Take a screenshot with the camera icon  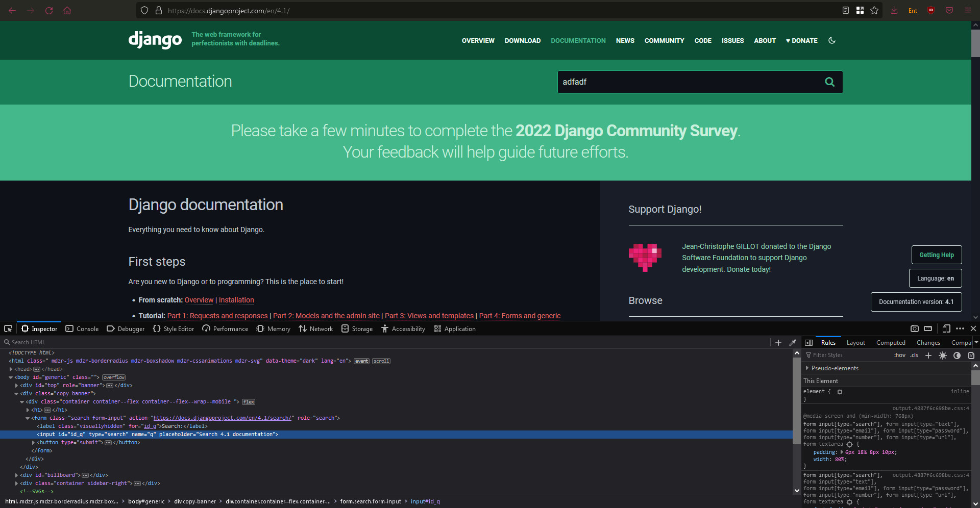(914, 328)
